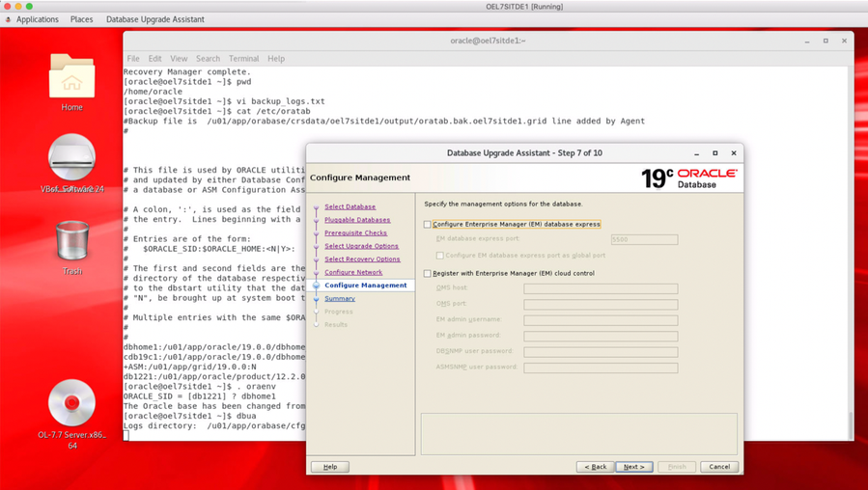Go to the Select Upgrade Options step
The height and width of the screenshot is (490, 868).
click(x=361, y=246)
